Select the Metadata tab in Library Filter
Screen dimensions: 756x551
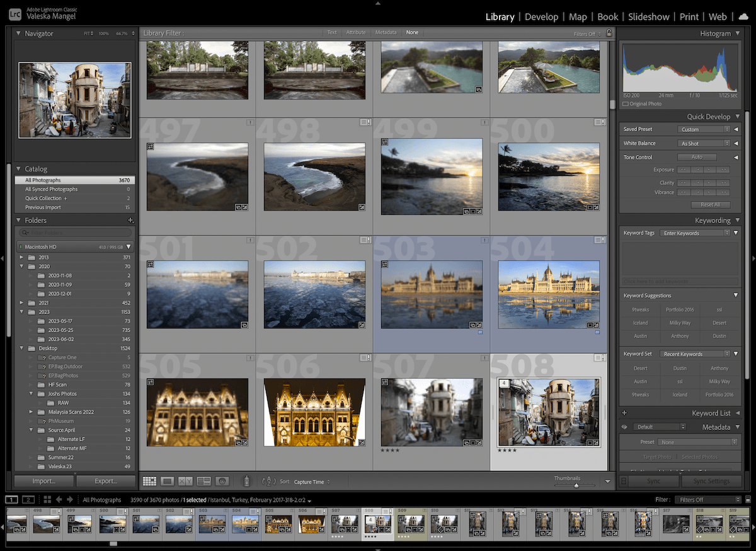click(386, 32)
